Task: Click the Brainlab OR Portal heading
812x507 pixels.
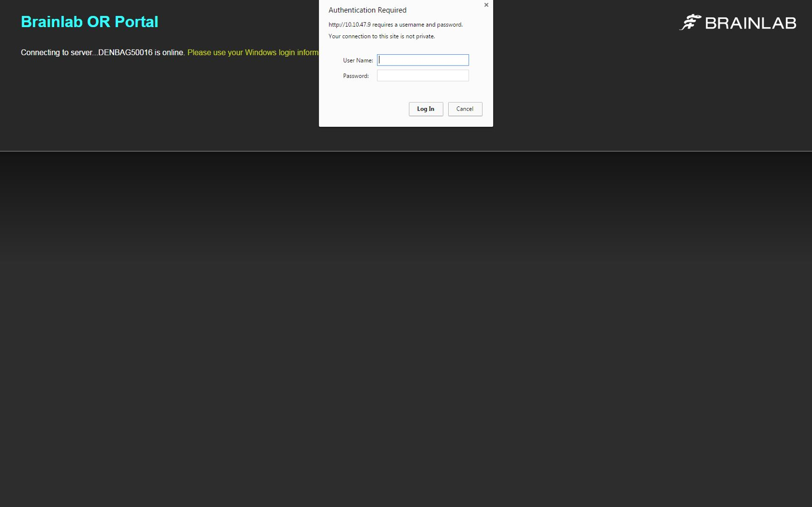Action: point(90,22)
